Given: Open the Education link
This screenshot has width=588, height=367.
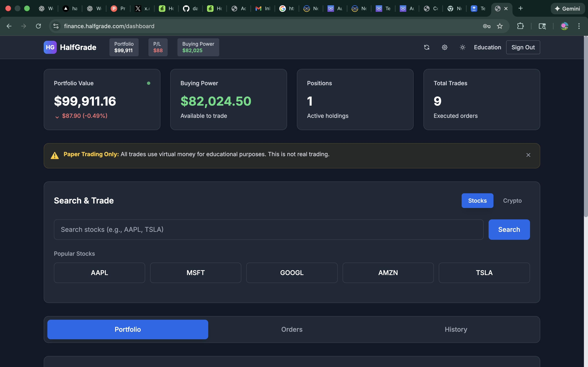Looking at the screenshot, I should pos(487,47).
